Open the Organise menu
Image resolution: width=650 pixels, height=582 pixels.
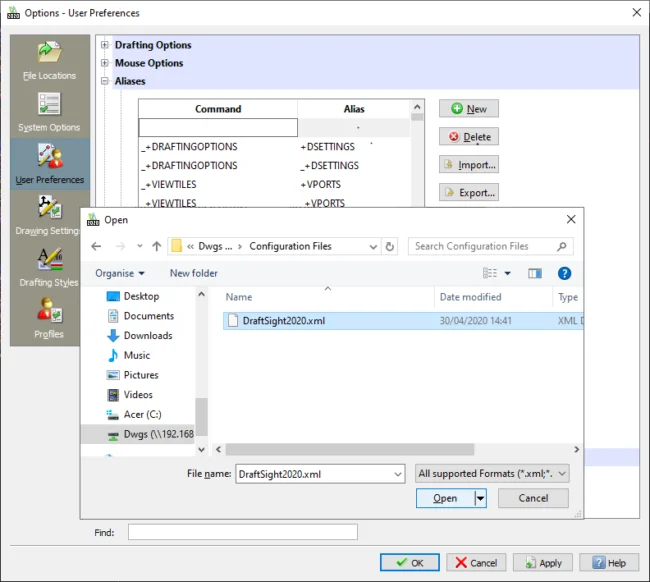point(120,273)
